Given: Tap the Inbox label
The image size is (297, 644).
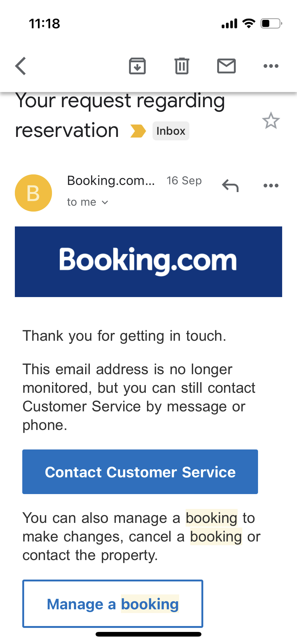Looking at the screenshot, I should click(x=171, y=131).
